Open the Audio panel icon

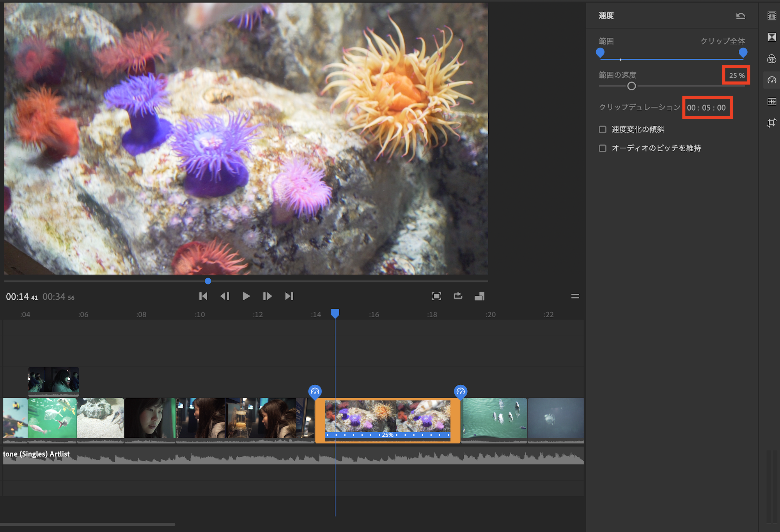coord(771,102)
